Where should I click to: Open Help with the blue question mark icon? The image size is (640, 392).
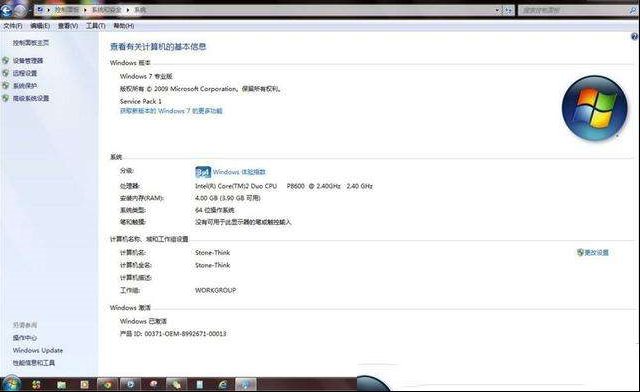635,37
